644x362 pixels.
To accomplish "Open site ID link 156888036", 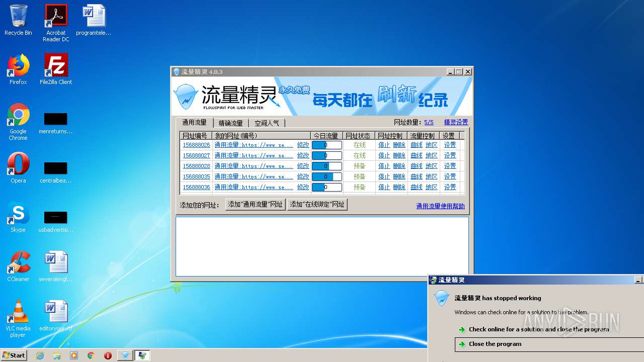I will [196, 187].
